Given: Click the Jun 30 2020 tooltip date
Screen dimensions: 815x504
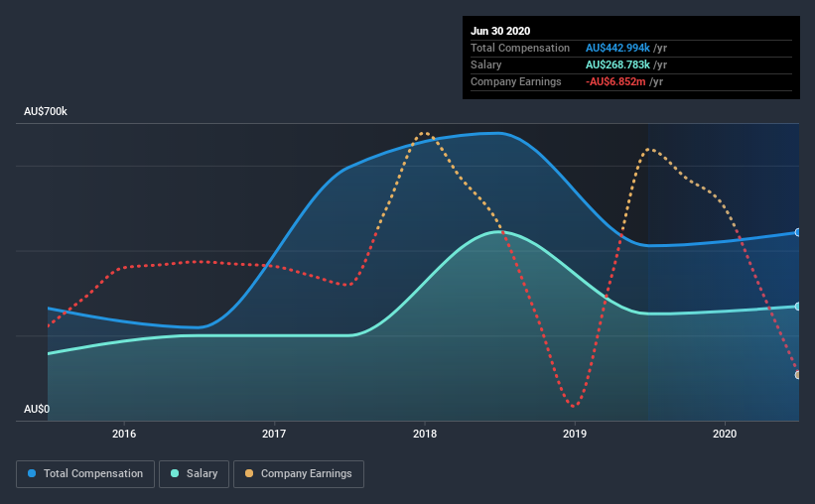Looking at the screenshot, I should click(500, 31).
